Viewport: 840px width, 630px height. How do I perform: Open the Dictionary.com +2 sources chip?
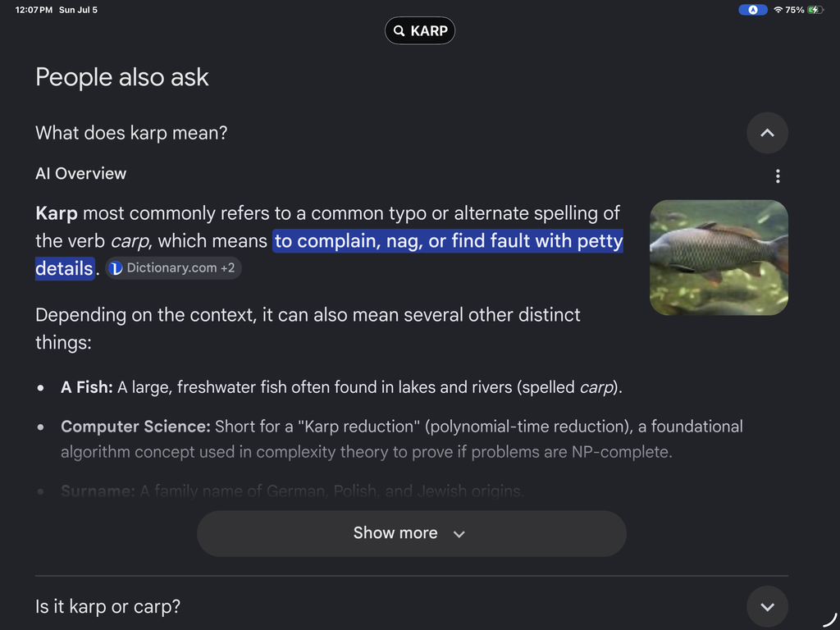pos(173,268)
